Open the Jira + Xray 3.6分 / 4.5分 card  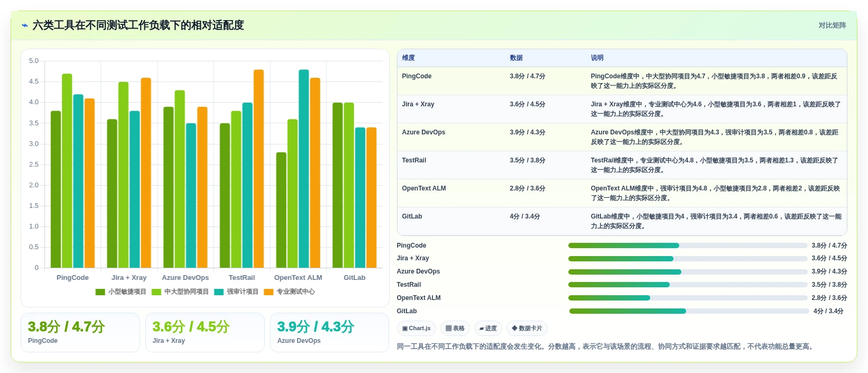(x=205, y=332)
